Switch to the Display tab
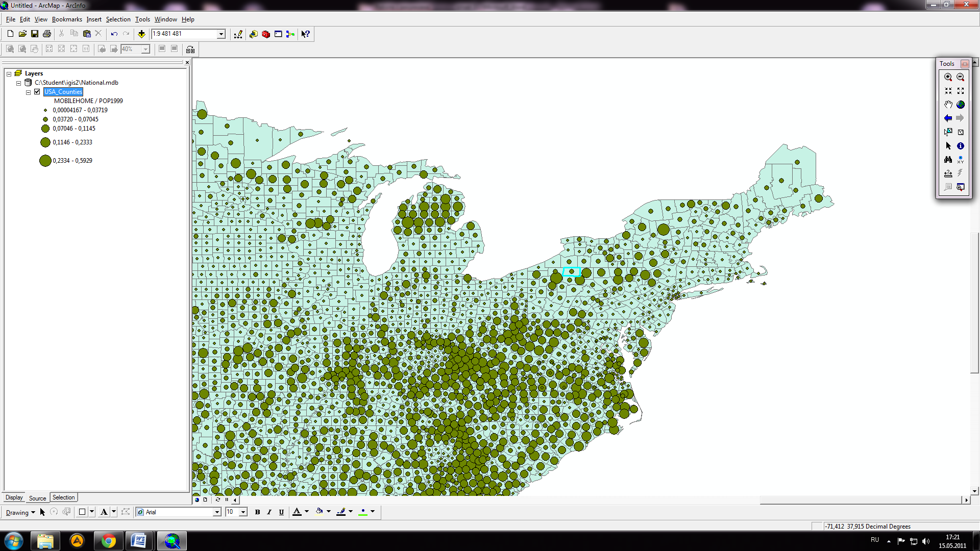 (x=14, y=497)
